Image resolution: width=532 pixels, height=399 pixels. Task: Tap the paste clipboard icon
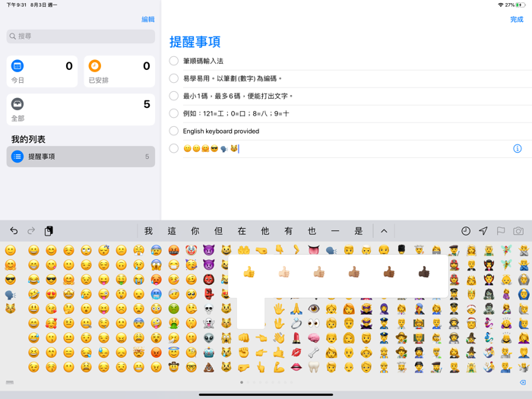49,231
